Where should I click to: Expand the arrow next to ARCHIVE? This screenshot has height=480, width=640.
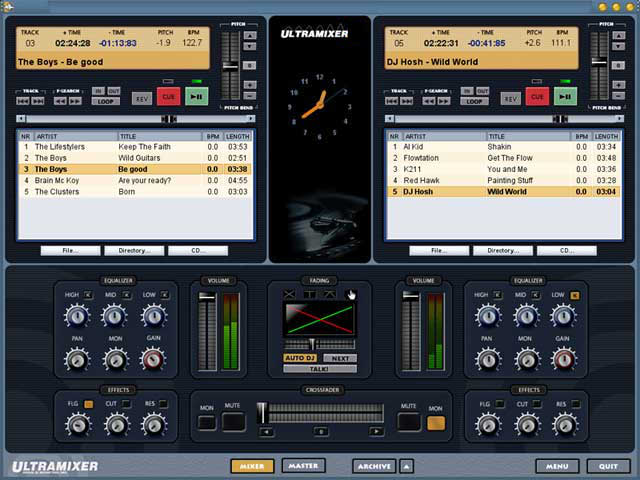(x=407, y=466)
